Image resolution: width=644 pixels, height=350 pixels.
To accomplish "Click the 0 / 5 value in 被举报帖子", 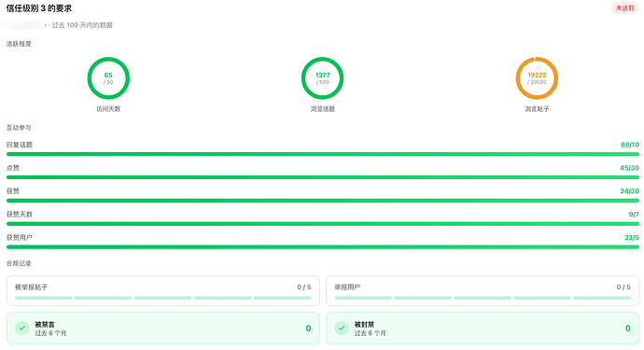I will coord(304,287).
